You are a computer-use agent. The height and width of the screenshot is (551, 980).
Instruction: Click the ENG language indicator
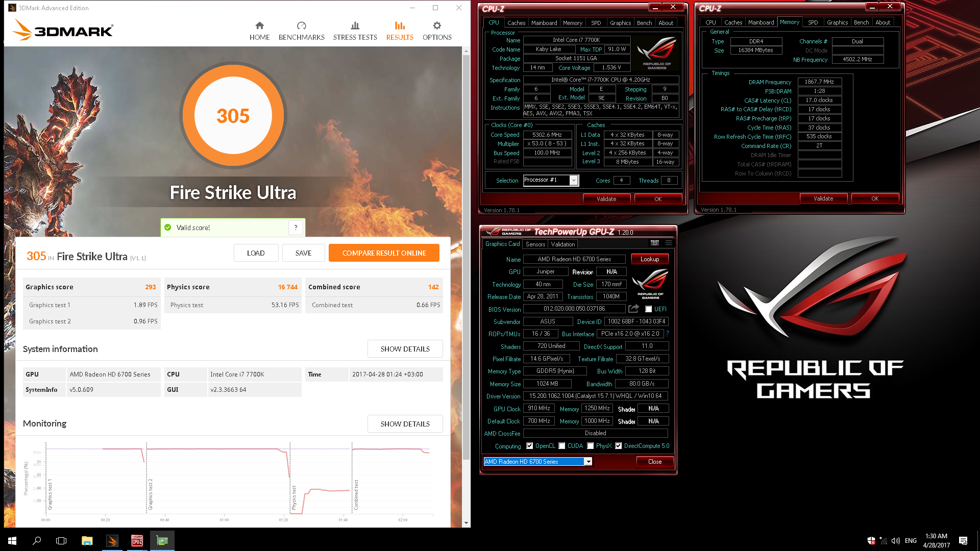pyautogui.click(x=911, y=541)
